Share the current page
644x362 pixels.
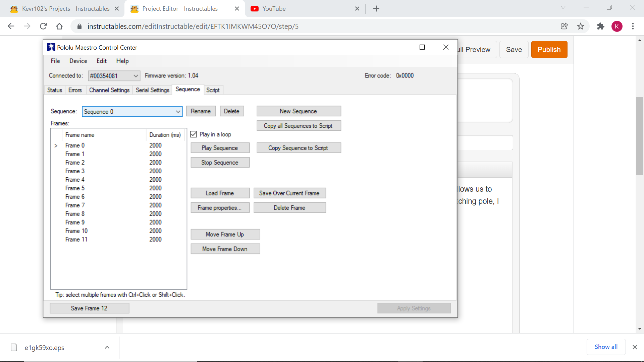point(565,26)
